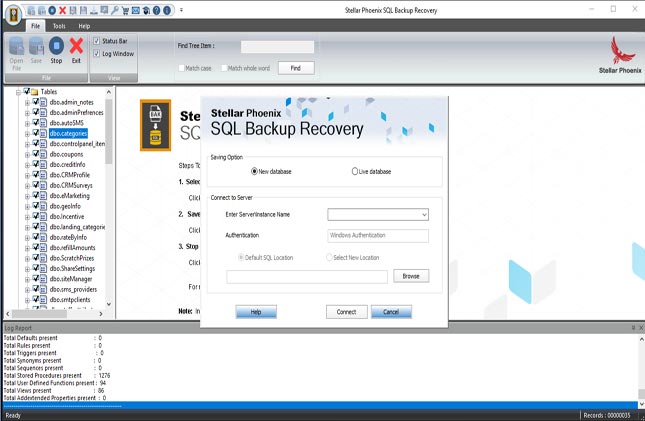Viewport: 645px width, 421px height.
Task: Click the Stellar application orb button
Action: pyautogui.click(x=13, y=14)
